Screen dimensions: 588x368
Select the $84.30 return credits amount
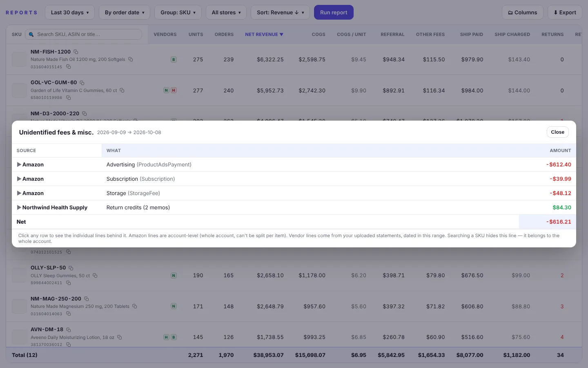coord(562,207)
